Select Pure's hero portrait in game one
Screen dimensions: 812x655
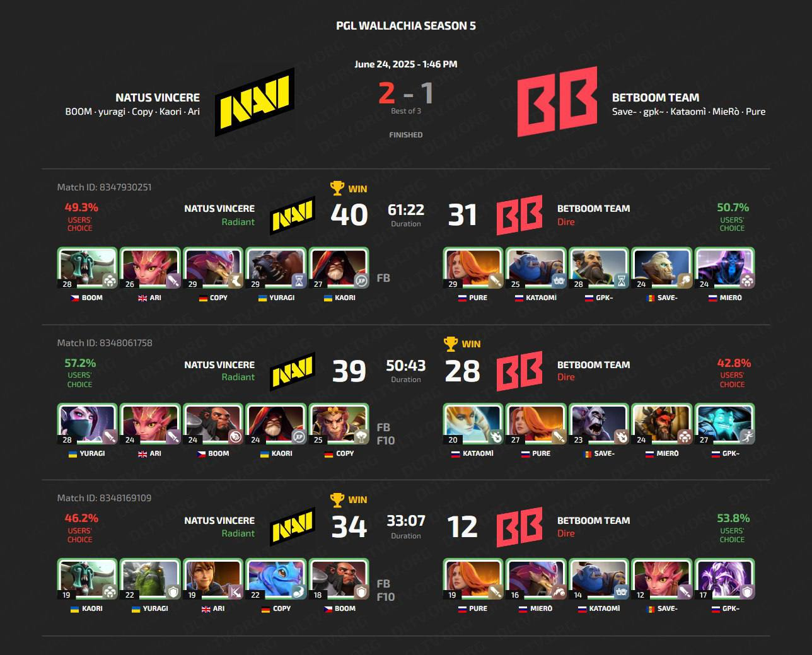click(473, 269)
